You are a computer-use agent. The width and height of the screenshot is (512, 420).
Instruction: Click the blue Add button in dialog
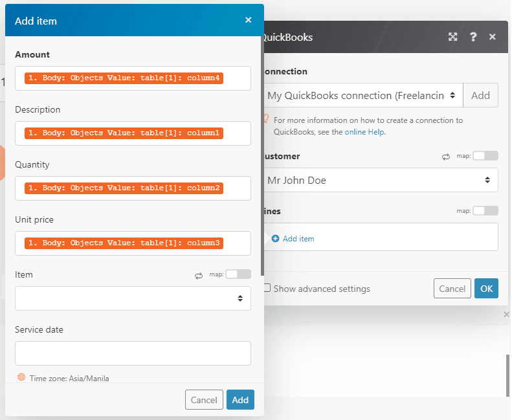tap(240, 400)
